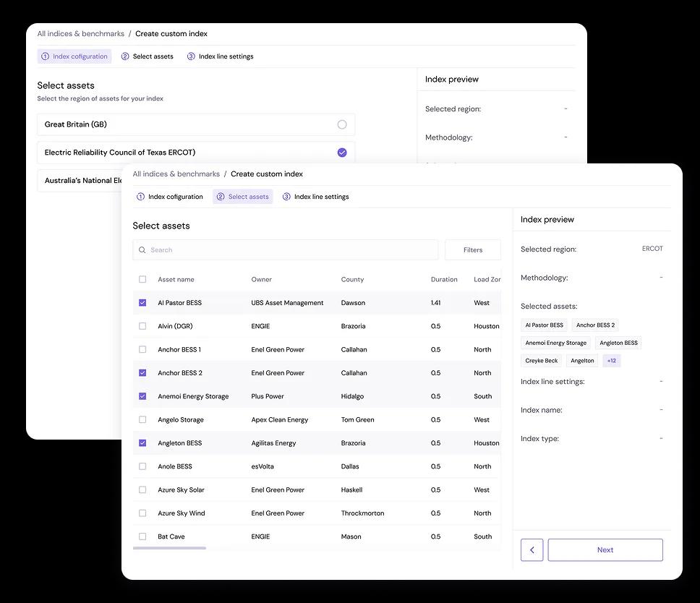Uncheck the Al Pastor BESS asset
The image size is (700, 603).
coord(142,302)
